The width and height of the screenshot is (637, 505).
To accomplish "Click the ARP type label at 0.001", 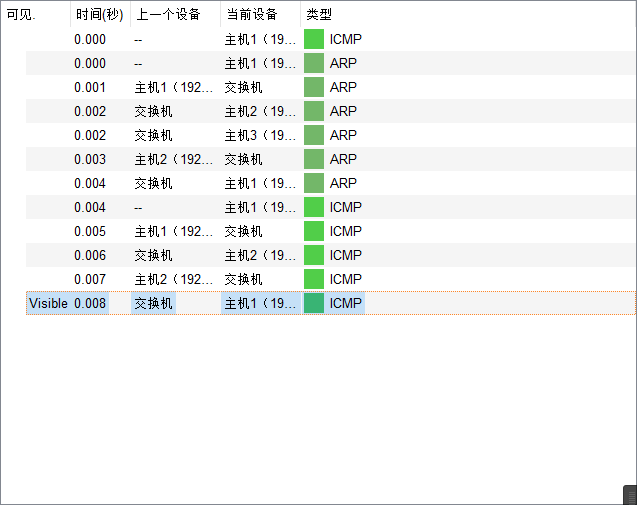I will (343, 87).
